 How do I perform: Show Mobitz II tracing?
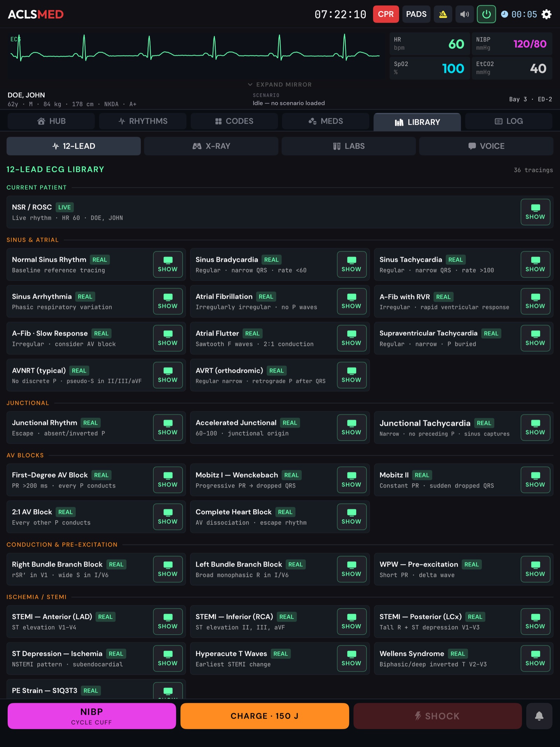[535, 480]
